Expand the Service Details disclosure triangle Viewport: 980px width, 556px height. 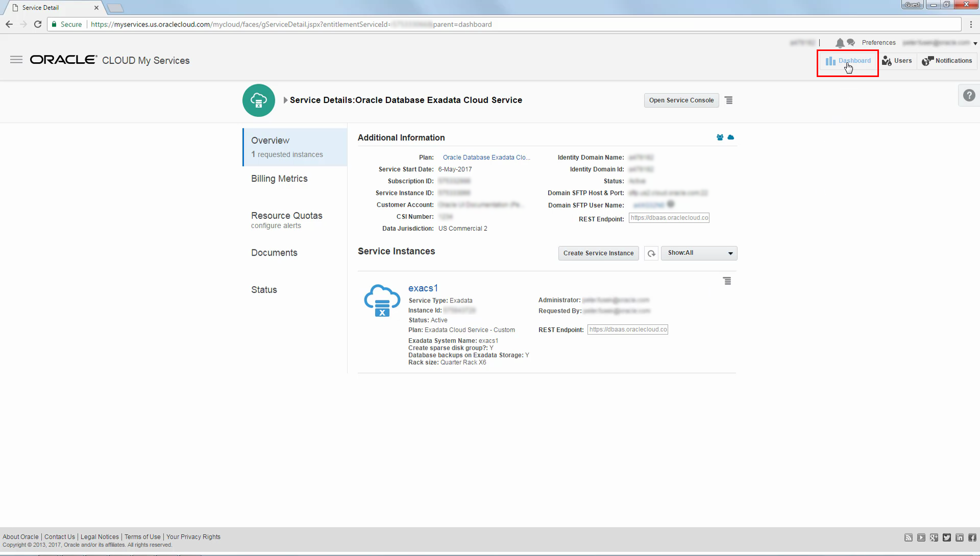(x=285, y=100)
